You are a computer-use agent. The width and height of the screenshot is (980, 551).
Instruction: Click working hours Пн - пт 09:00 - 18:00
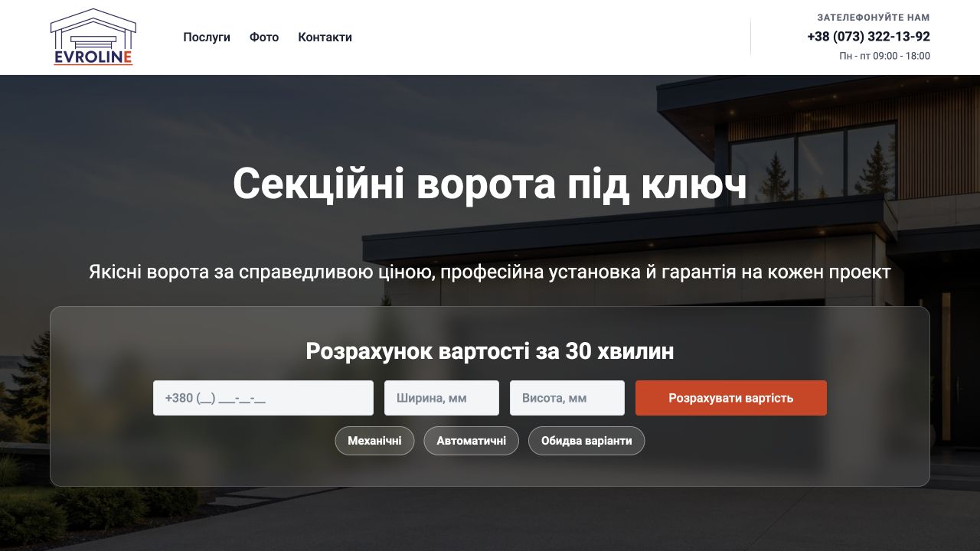tap(885, 56)
